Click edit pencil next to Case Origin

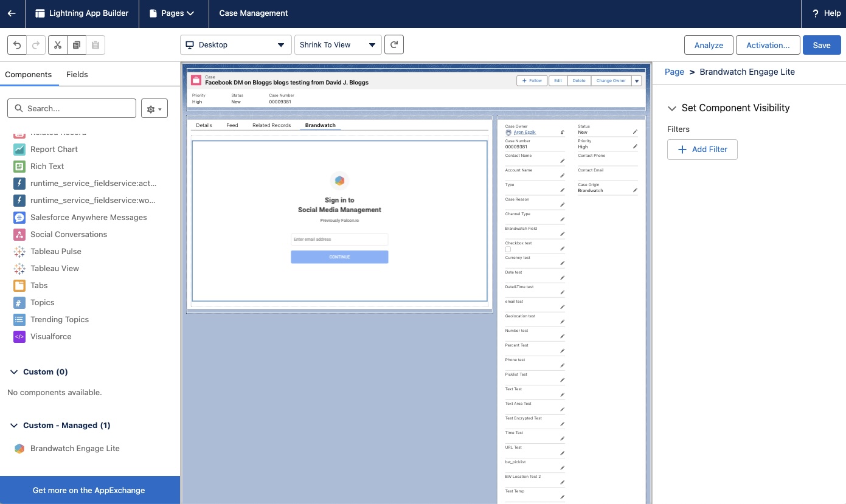click(635, 190)
